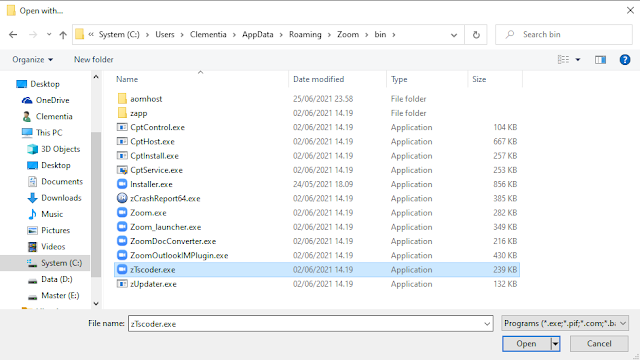
Task: Sort files by the Size column header
Action: 479,79
